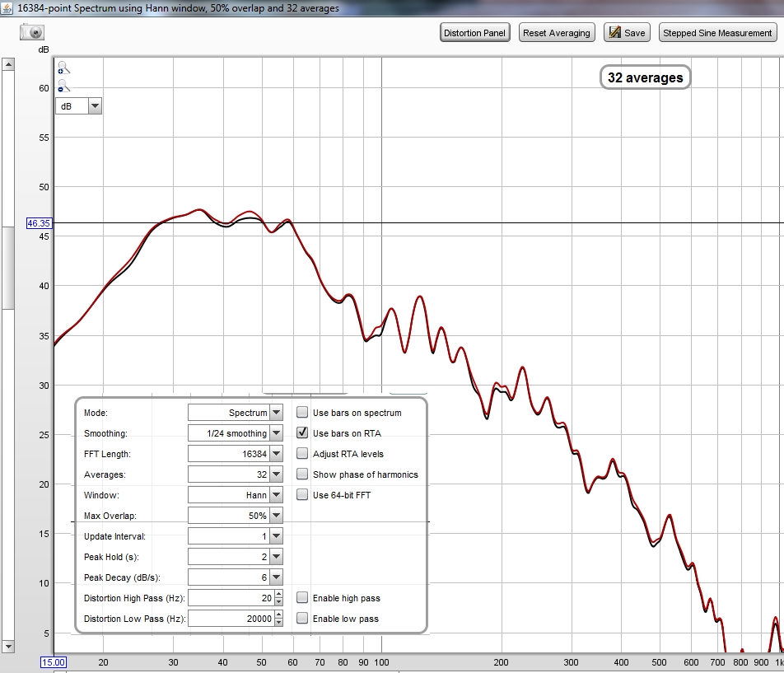This screenshot has width=784, height=673.
Task: Zoom out on the vertical axis using the magnifier minus
Action: [63, 86]
